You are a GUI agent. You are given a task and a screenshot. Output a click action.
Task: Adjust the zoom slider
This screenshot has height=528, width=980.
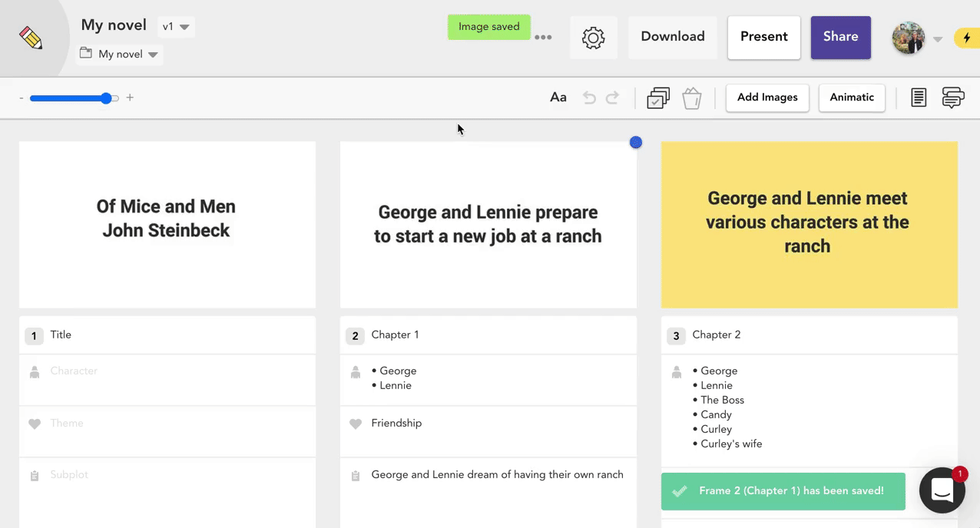106,98
